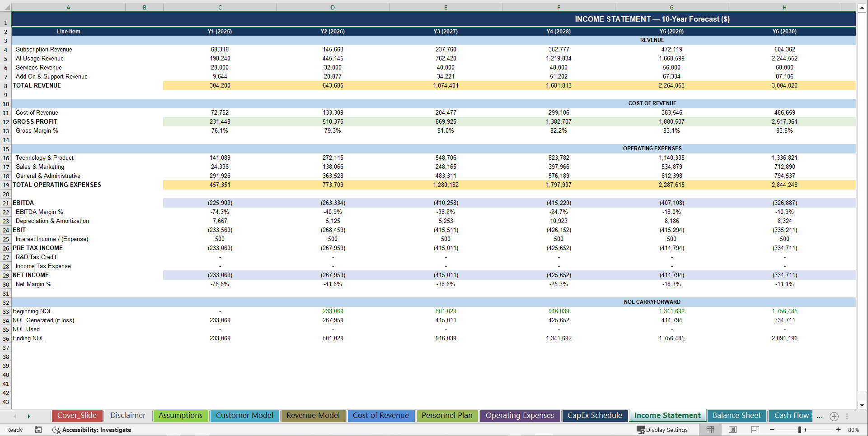Open Page Break Preview from the status bar
The image size is (868, 436).
tap(755, 430)
